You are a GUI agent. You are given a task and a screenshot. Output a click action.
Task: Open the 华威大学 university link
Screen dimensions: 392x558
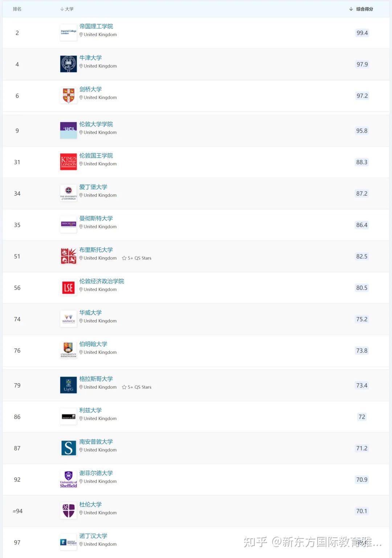click(91, 313)
